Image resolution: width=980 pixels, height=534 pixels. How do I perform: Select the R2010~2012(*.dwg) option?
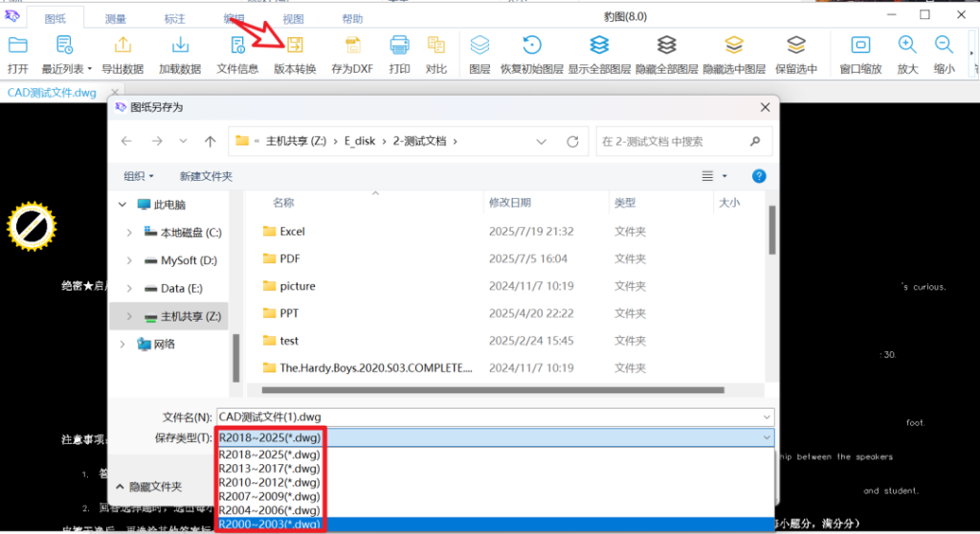point(269,482)
